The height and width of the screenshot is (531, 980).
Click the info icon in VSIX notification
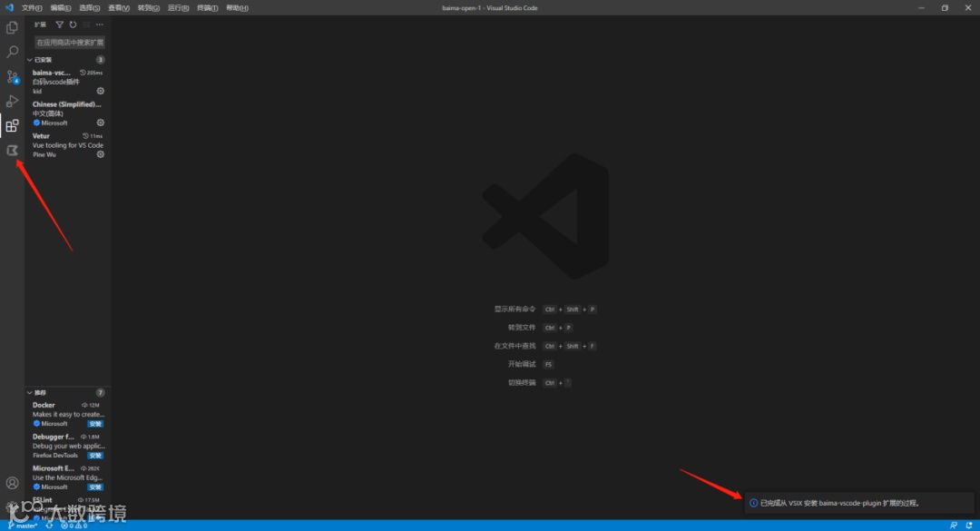(x=753, y=503)
